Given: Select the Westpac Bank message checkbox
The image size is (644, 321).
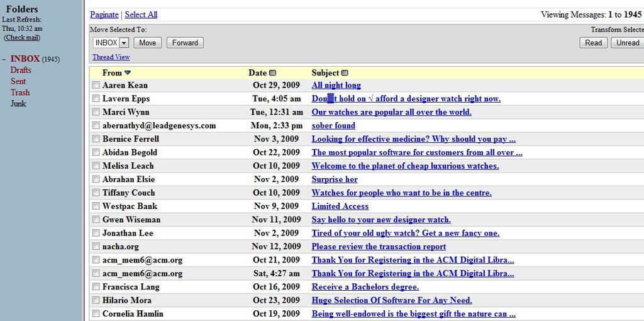Looking at the screenshot, I should pyautogui.click(x=96, y=206).
